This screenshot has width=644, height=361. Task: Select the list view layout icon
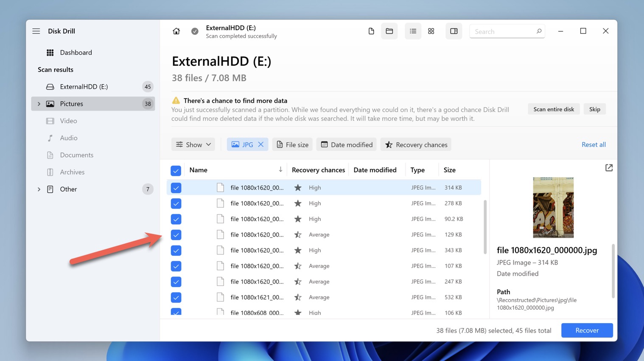(413, 31)
